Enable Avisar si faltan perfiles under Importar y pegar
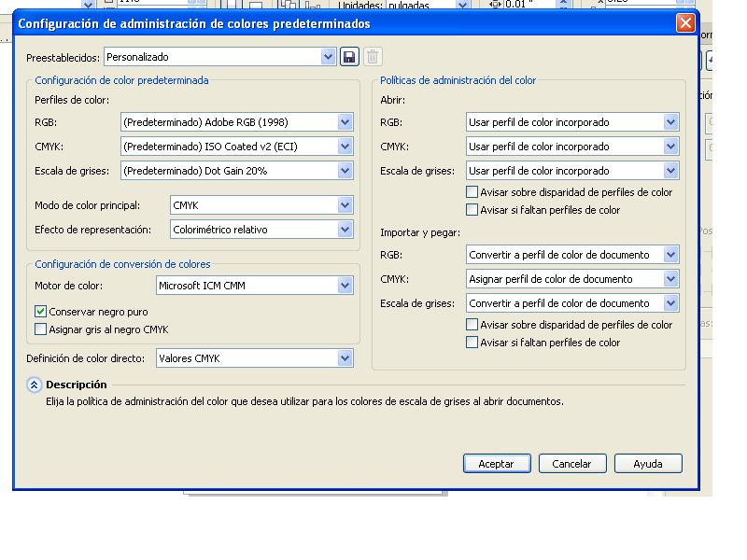 (472, 342)
